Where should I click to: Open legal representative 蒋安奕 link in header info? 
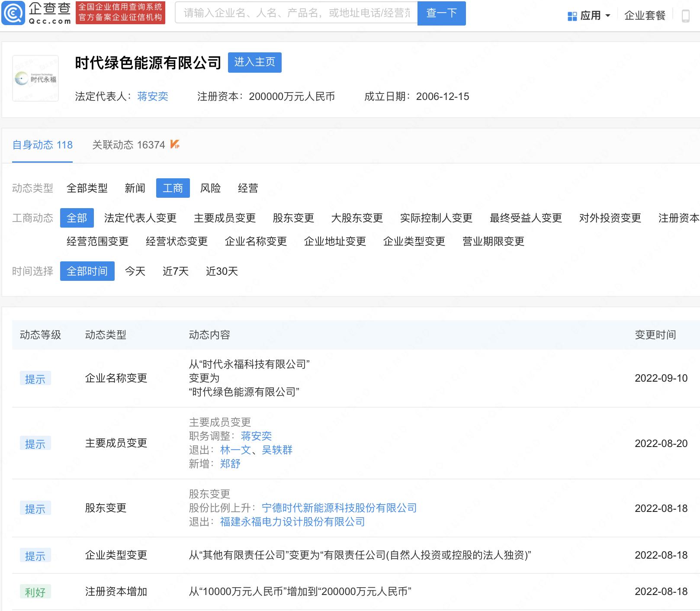pos(152,96)
